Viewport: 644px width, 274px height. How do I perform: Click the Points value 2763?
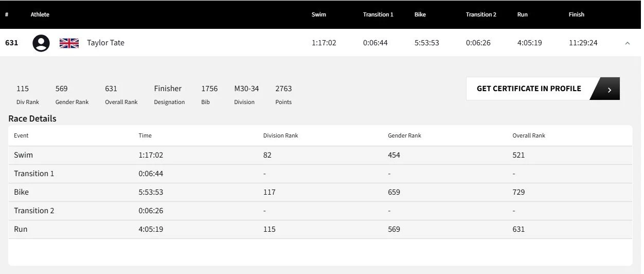coord(283,89)
